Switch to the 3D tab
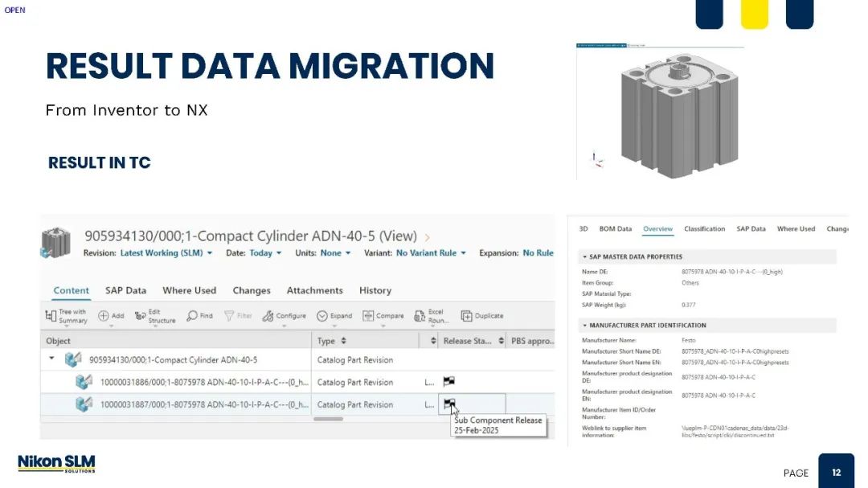Screen dimensions: 868x488 [583, 229]
